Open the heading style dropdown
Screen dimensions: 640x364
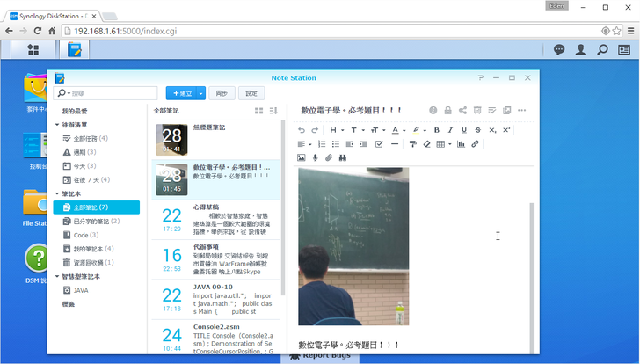[x=336, y=130]
